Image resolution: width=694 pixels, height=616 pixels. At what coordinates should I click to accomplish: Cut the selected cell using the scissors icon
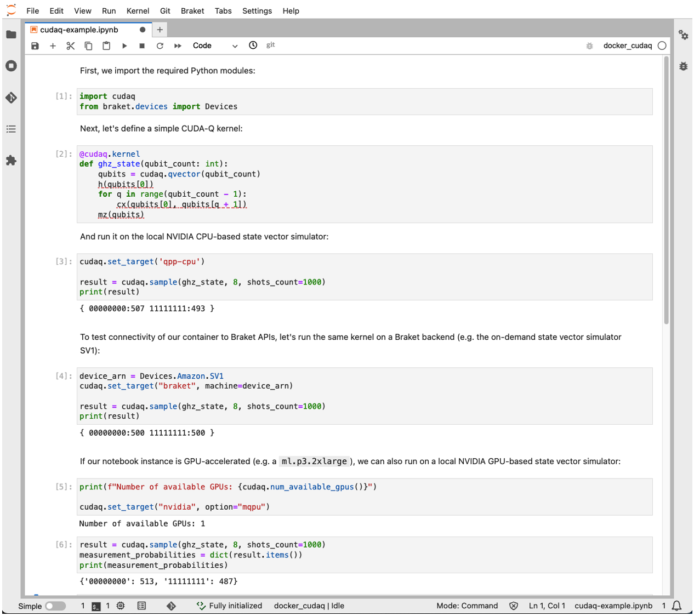pos(70,45)
